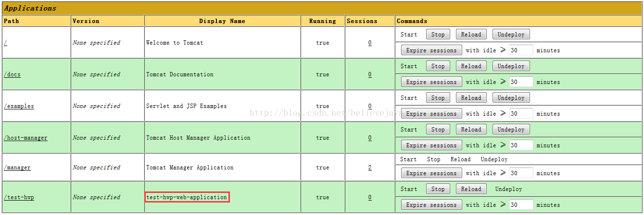
Task: Click idle minutes field in root row
Action: tap(521, 50)
